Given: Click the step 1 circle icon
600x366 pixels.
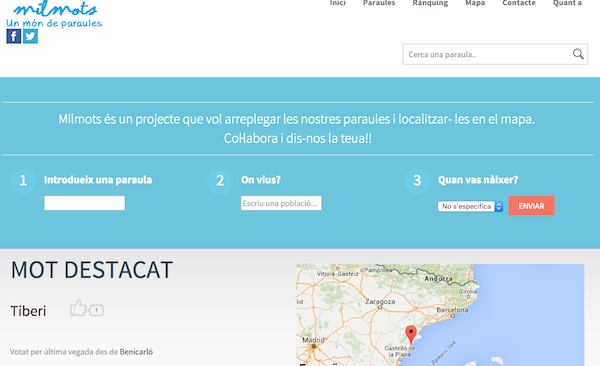Looking at the screenshot, I should tap(23, 181).
